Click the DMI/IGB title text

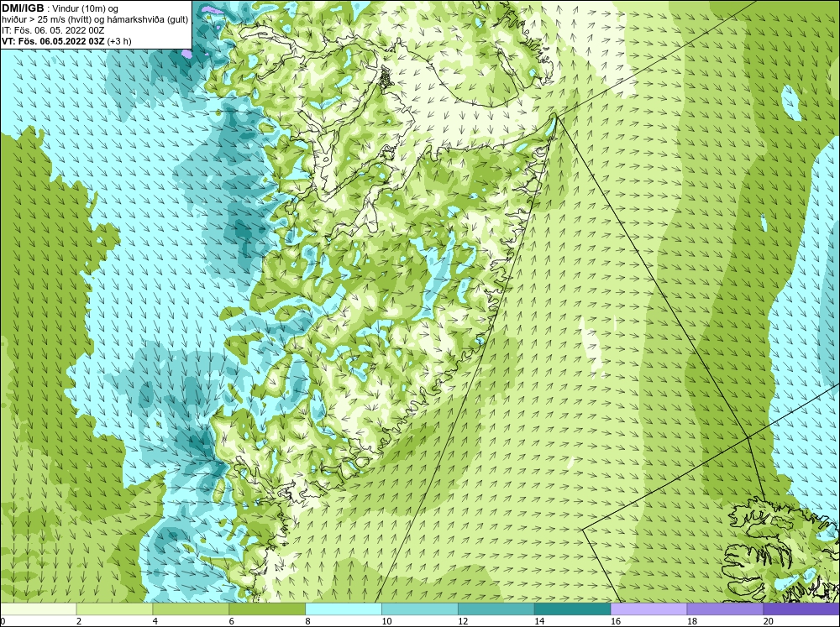23,8
